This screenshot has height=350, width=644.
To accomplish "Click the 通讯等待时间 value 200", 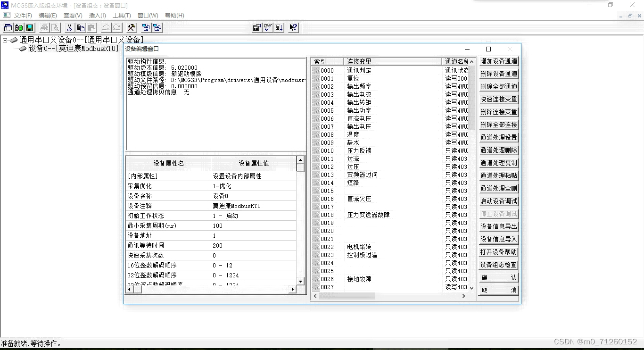I will coord(254,245).
